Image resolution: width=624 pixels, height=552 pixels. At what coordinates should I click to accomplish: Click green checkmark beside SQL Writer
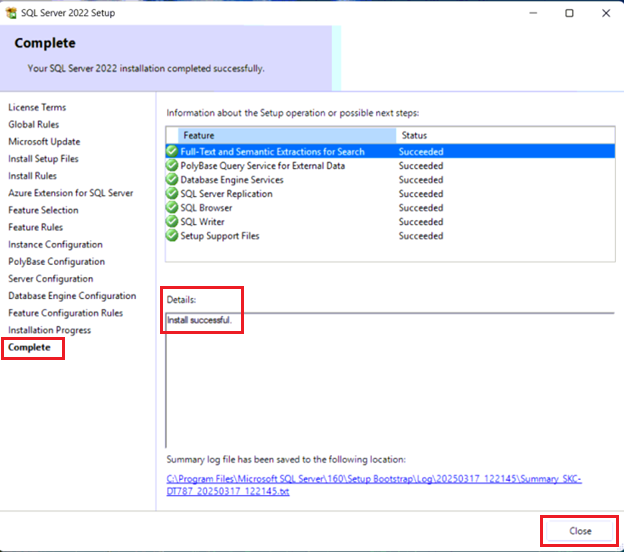[x=172, y=221]
